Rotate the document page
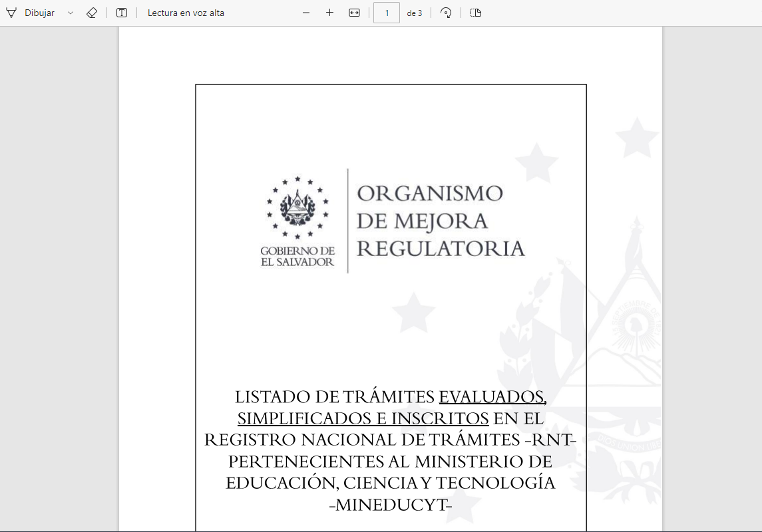Screen dimensions: 762x532 (x=446, y=13)
